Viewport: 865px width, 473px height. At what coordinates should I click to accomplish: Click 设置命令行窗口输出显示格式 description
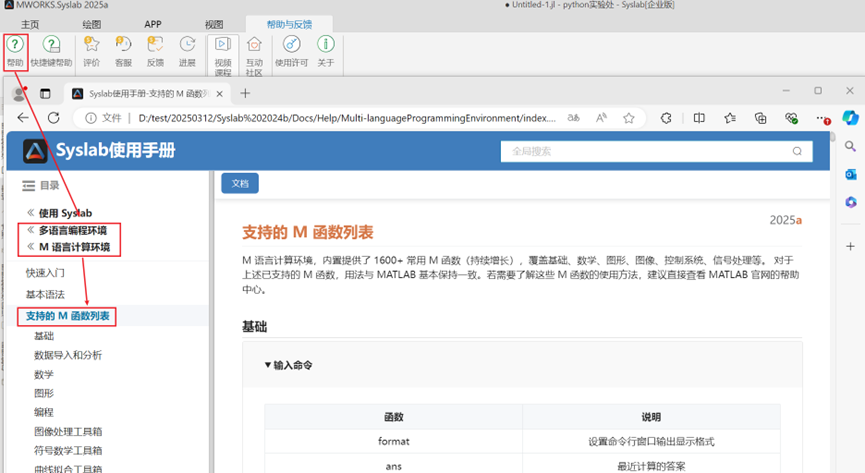(651, 442)
